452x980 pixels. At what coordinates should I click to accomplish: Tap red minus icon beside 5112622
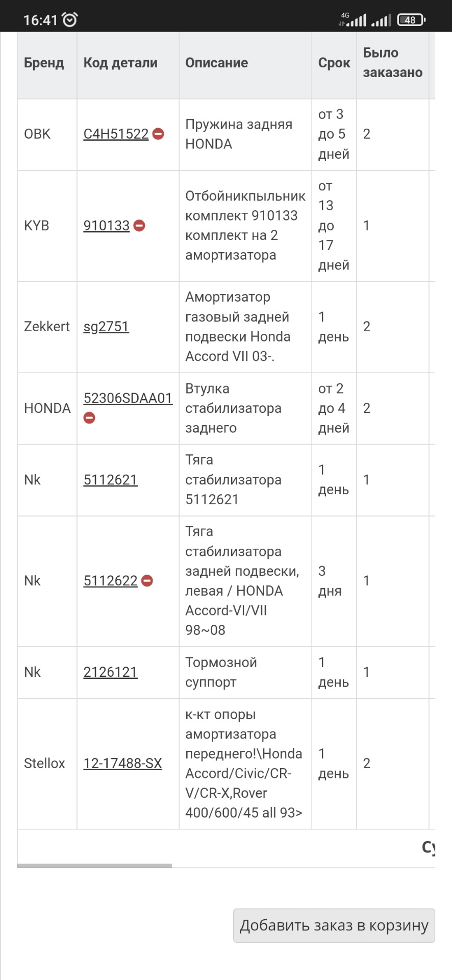coord(147,581)
